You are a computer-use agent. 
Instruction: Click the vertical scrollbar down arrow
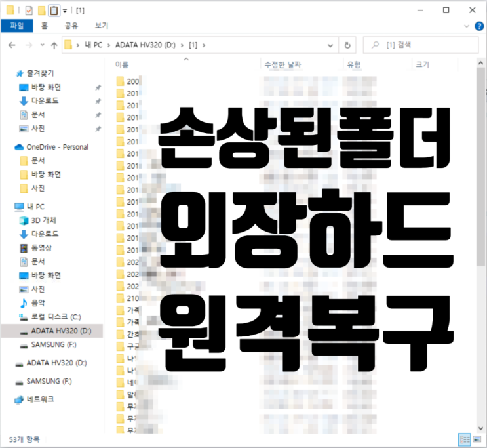(x=481, y=428)
